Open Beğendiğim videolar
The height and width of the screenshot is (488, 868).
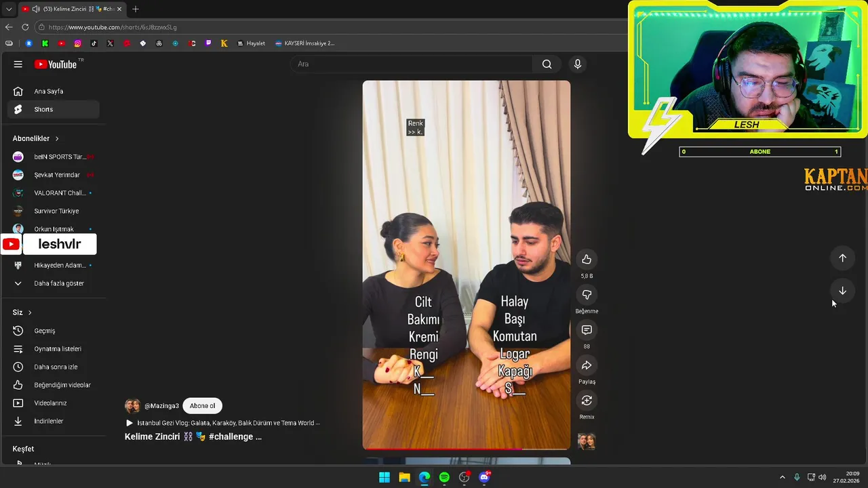pyautogui.click(x=54, y=385)
